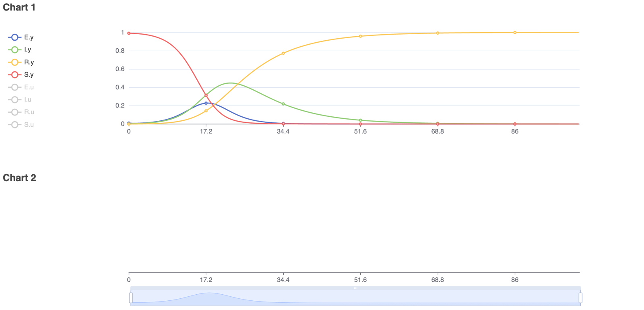
Task: Hide the R.y series via legend
Action: click(x=21, y=62)
